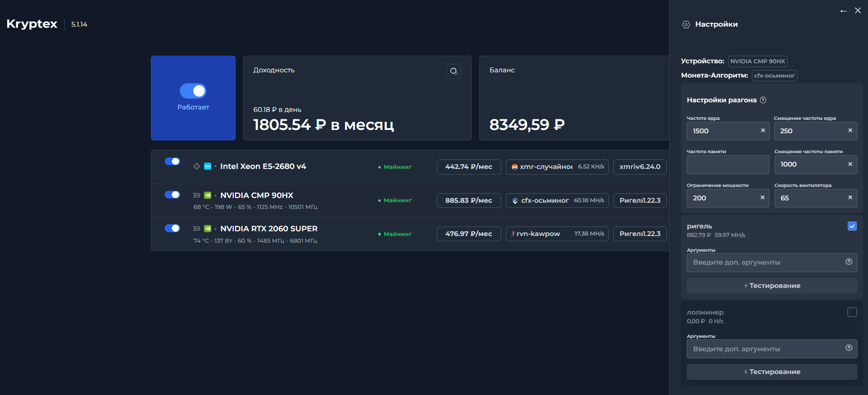Click the back arrow in settings panel
Image resolution: width=868 pixels, height=395 pixels.
pos(843,11)
